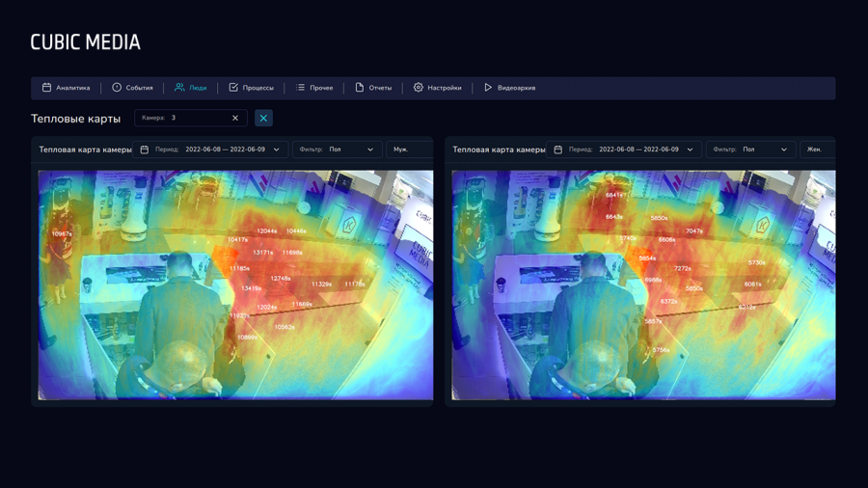
Task: Open the right panel Фильтр Пол dropdown
Action: [x=784, y=150]
